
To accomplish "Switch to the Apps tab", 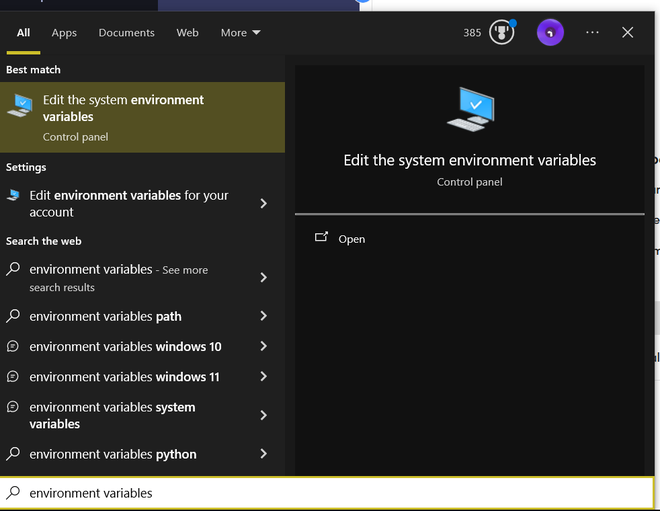I will pos(64,33).
